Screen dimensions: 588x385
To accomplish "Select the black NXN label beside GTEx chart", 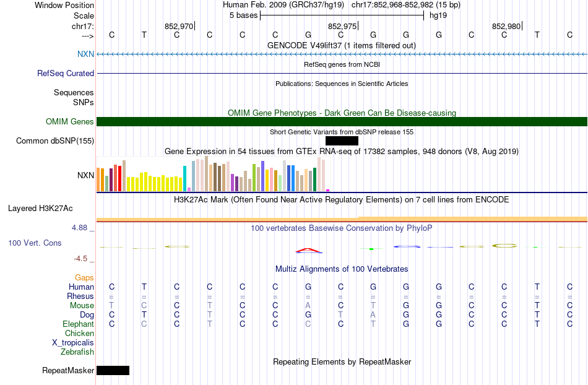I will pos(85,175).
